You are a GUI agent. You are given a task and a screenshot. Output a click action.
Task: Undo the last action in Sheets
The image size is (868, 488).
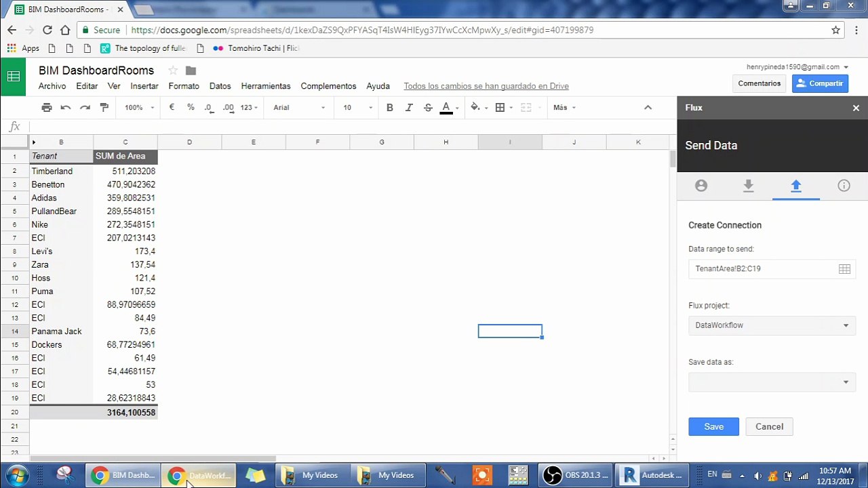(66, 107)
